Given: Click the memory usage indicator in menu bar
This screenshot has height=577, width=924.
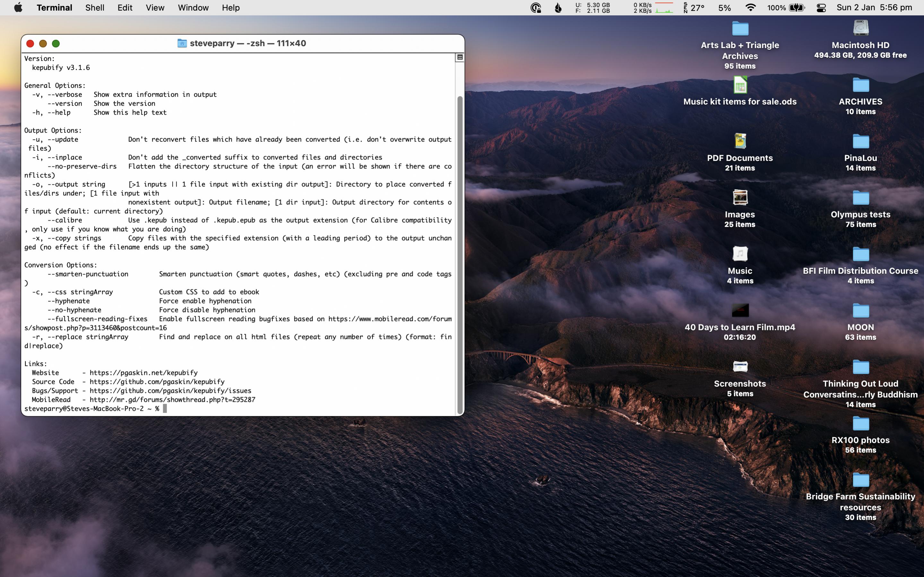Looking at the screenshot, I should 593,8.
